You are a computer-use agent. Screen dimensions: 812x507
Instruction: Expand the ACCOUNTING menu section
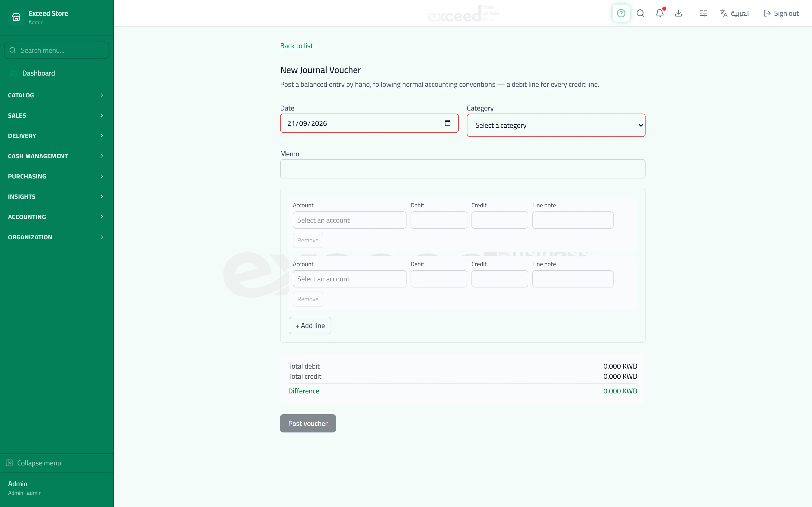56,216
